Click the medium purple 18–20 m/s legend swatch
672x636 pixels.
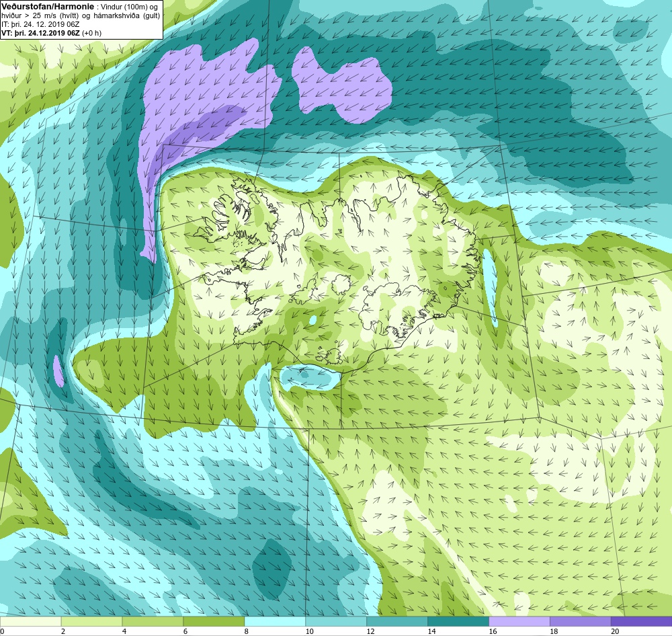point(581,621)
